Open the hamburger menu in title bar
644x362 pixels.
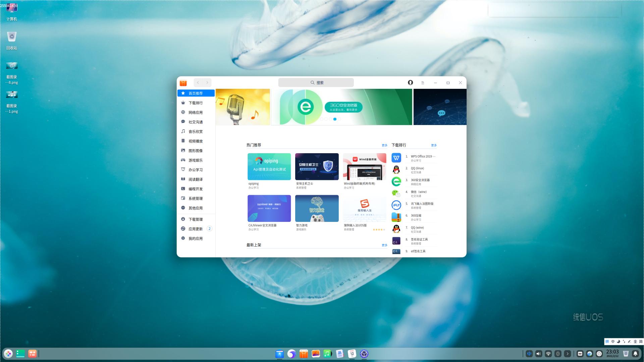(x=423, y=82)
